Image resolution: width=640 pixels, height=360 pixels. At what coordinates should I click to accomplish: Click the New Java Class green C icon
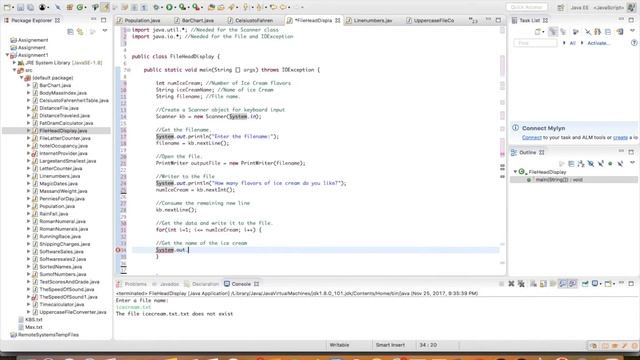click(x=80, y=7)
